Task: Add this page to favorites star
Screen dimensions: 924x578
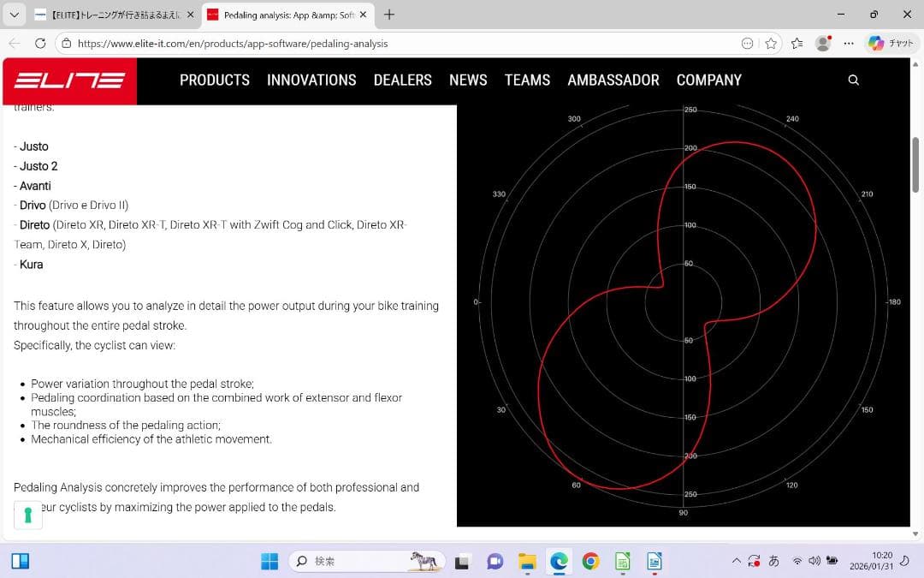Action: (771, 43)
